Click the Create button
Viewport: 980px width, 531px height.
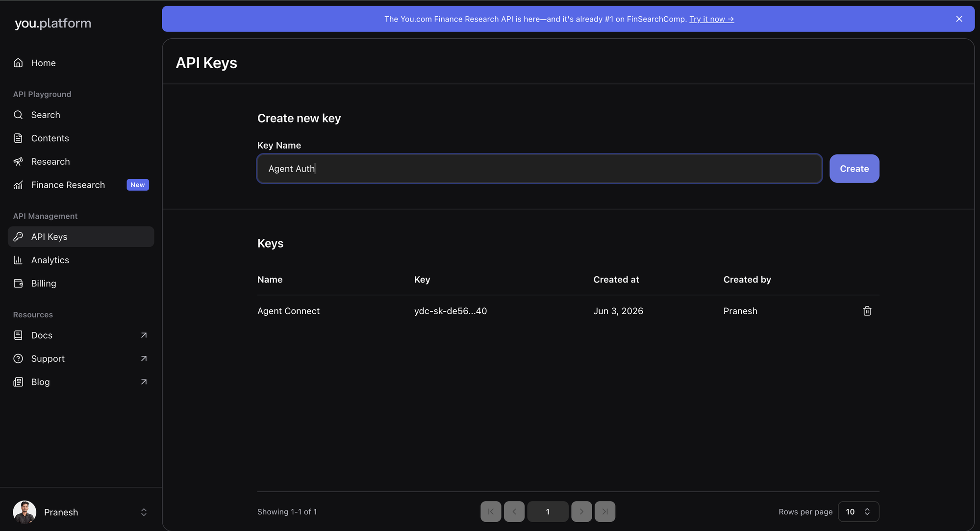click(x=854, y=169)
